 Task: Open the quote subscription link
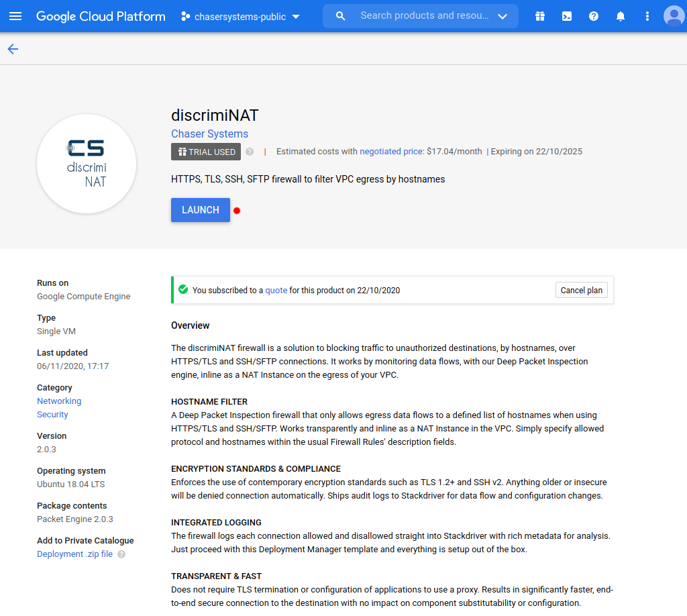click(276, 290)
